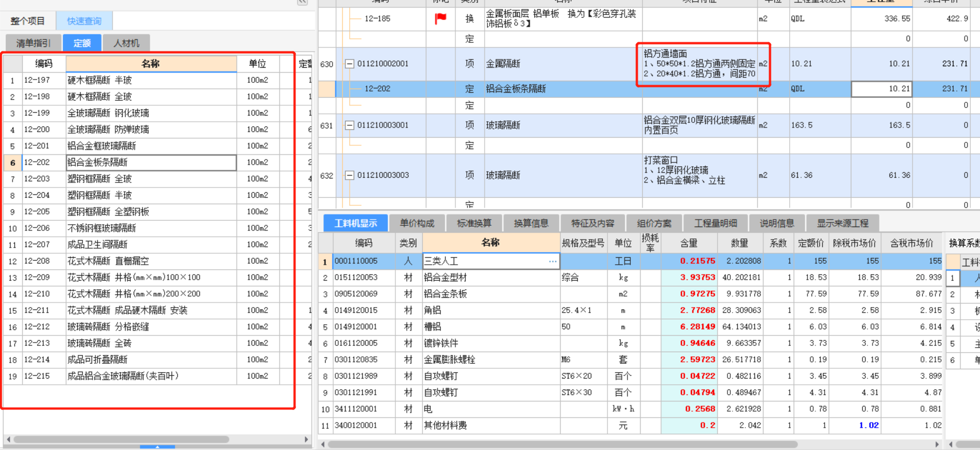Viewport: 980px width, 450px height.
Task: Select bill item 011210003001 玻璃隔断 row 631
Action: pos(649,125)
